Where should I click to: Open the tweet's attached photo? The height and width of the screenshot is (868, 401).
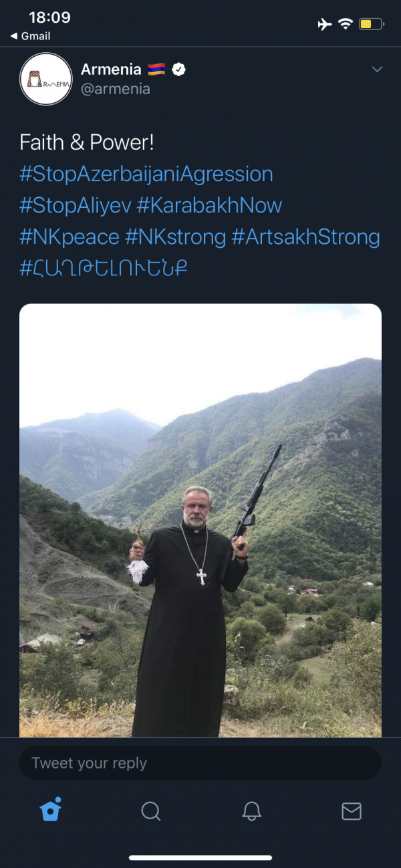(x=200, y=521)
